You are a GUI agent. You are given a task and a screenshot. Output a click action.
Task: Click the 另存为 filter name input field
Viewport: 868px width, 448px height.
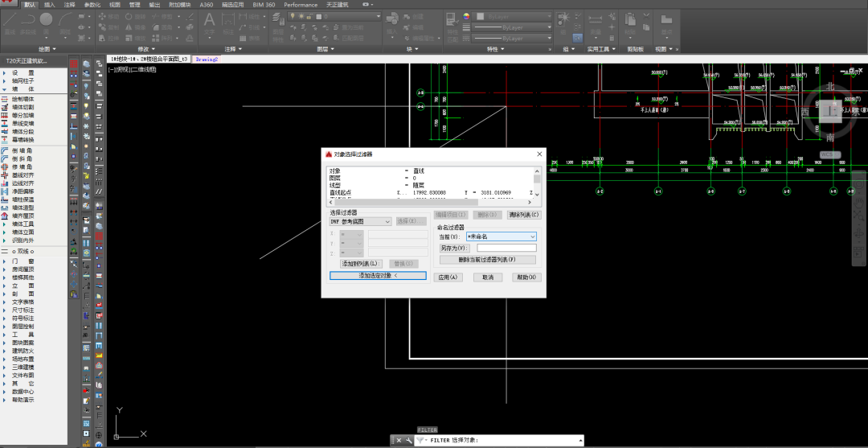[x=506, y=249]
